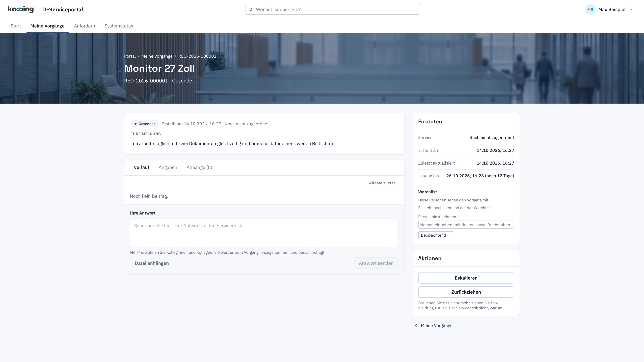Viewport: 644px width, 362px height.
Task: Click the back chevron beside Meine Vorgänge
Action: point(416,325)
